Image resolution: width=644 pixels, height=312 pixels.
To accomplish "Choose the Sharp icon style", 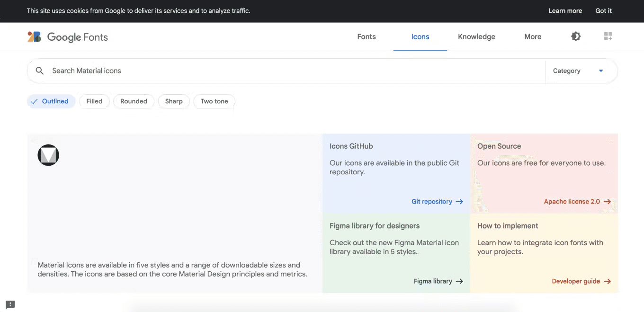I will tap(174, 101).
